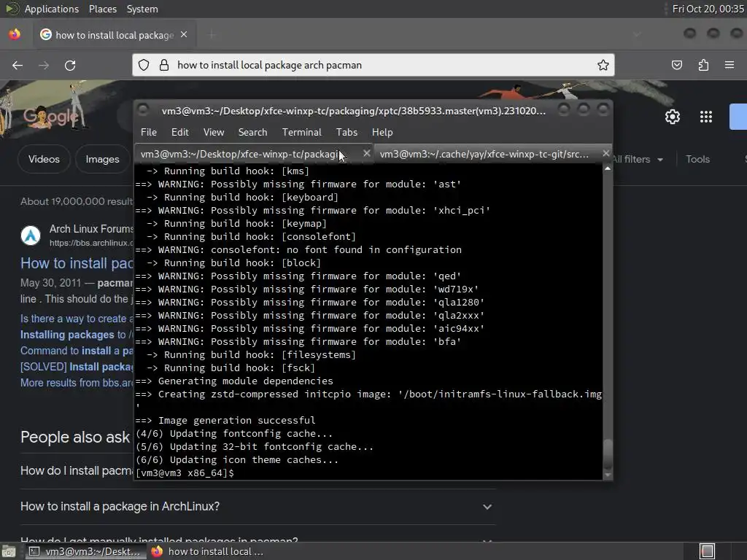747x560 pixels.
Task: Open Firefox extensions puzzle icon
Action: point(704,65)
